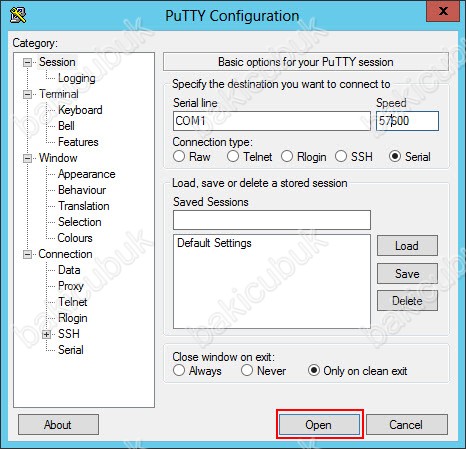The width and height of the screenshot is (466, 449).
Task: Open the Serial category in tree
Action: click(71, 350)
